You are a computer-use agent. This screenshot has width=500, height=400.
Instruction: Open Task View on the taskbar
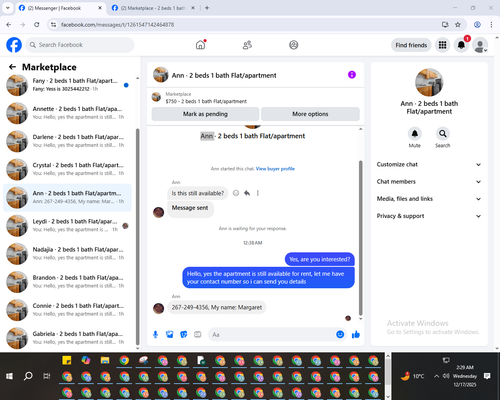click(47, 376)
